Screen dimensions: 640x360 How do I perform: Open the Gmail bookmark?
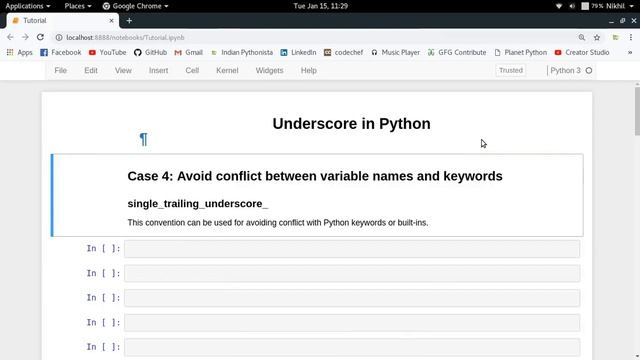pyautogui.click(x=189, y=52)
